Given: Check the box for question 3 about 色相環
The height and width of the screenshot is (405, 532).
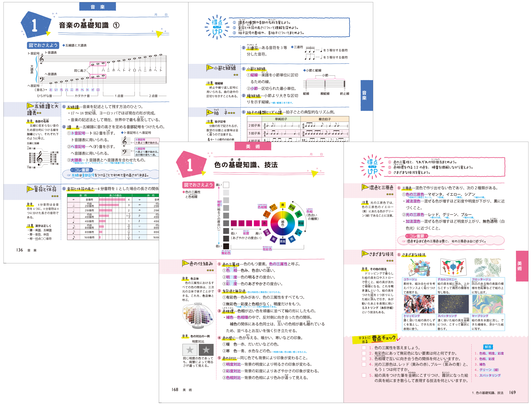Looking at the screenshot, I should tap(364, 359).
